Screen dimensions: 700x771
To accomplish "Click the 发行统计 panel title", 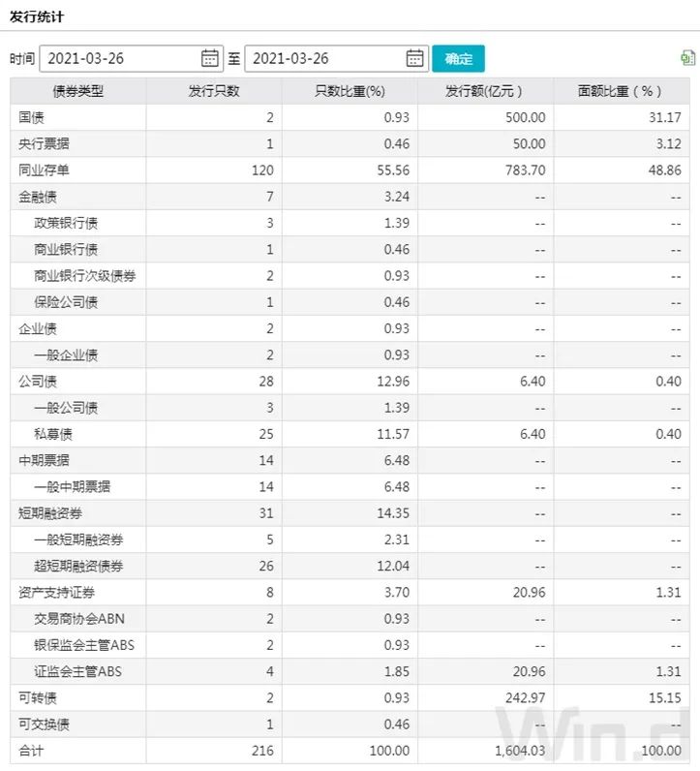I will (37, 16).
